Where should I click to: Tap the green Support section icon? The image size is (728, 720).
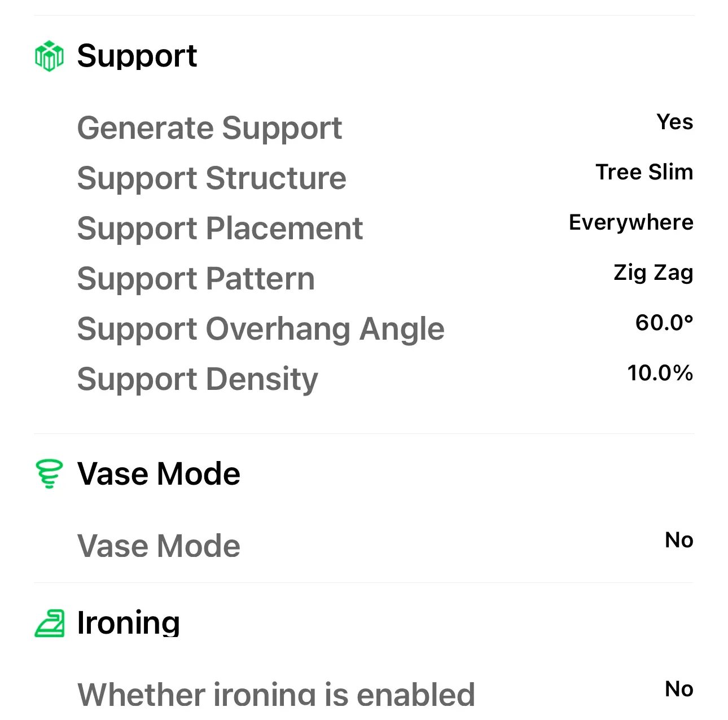point(49,56)
